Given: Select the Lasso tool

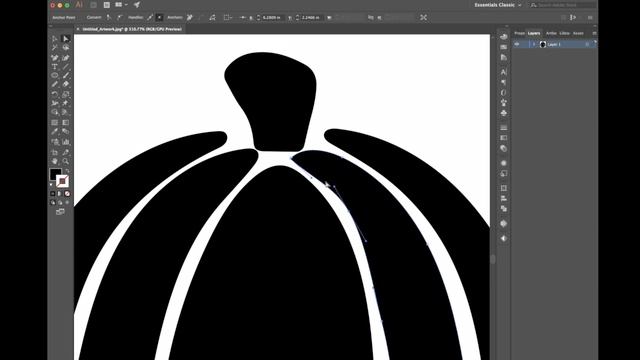Looking at the screenshot, I should coord(66,48).
